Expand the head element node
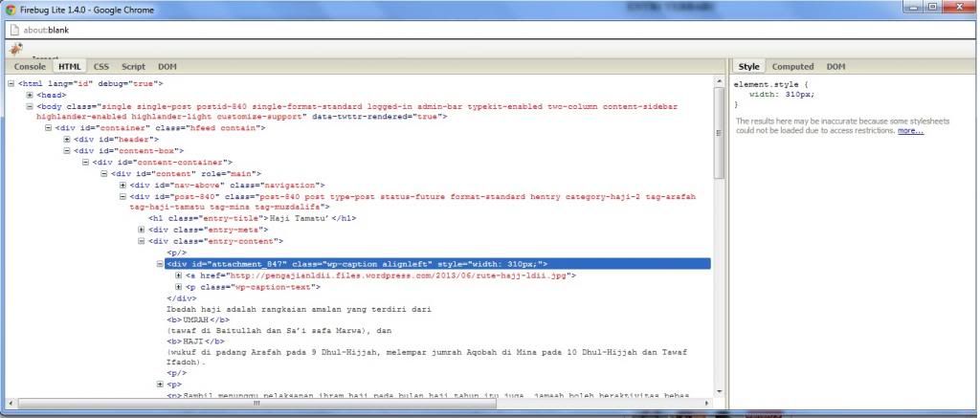Image resolution: width=980 pixels, height=418 pixels. [x=31, y=95]
